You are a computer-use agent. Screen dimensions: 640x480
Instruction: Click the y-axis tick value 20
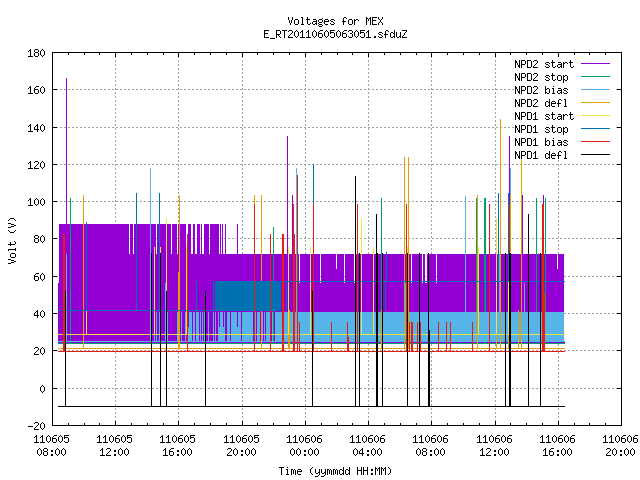coord(39,351)
